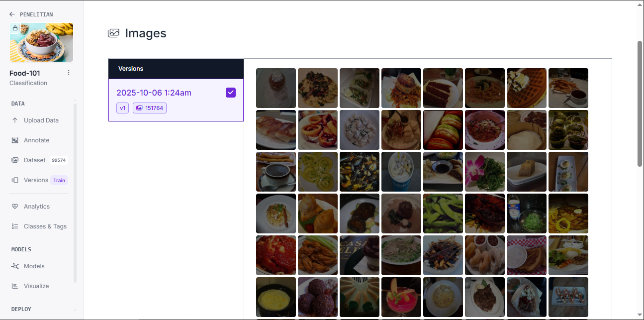Click the Versions icon in sidebar
This screenshot has width=644, height=320.
pos(15,180)
